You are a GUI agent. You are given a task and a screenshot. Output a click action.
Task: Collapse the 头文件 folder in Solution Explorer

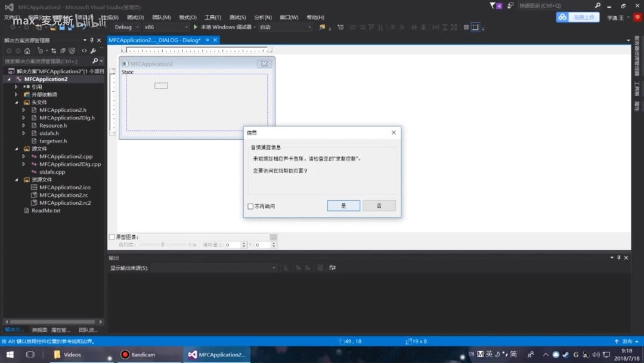pos(17,102)
